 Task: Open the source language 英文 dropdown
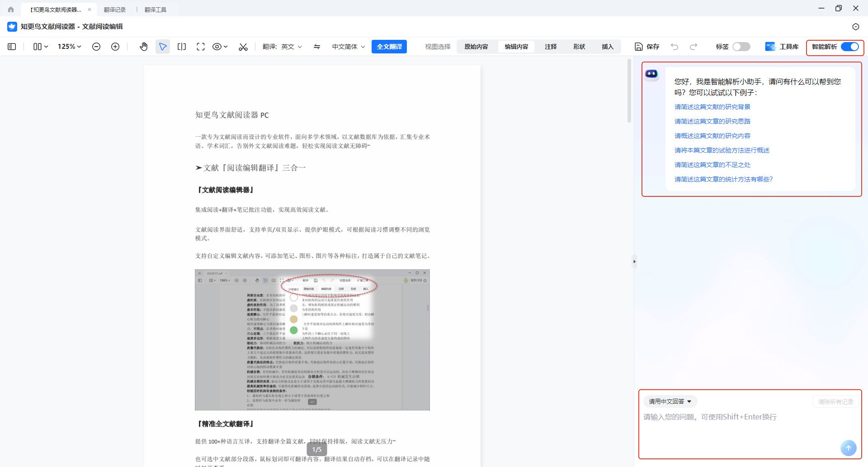coord(291,47)
